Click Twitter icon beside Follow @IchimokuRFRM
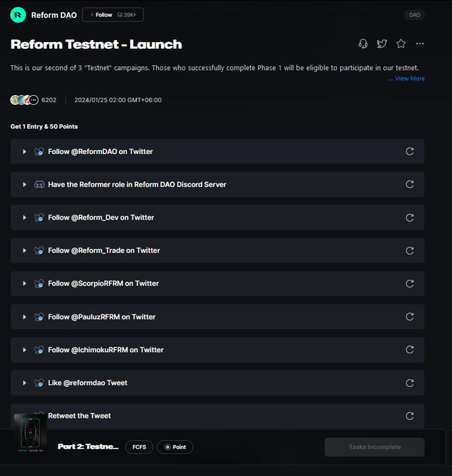This screenshot has height=476, width=452. coord(39,350)
